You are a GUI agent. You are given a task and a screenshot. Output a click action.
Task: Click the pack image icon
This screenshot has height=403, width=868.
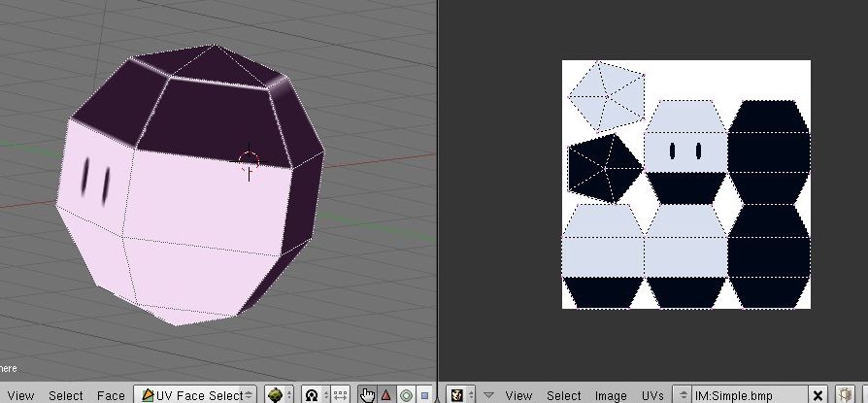pos(845,395)
